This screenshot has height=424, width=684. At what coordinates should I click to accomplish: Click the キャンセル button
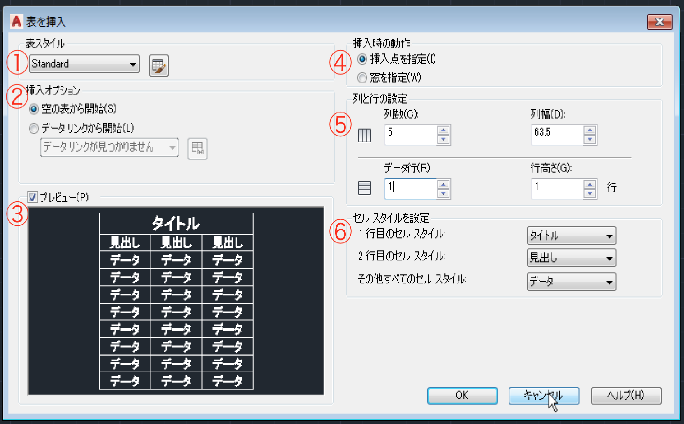click(544, 396)
